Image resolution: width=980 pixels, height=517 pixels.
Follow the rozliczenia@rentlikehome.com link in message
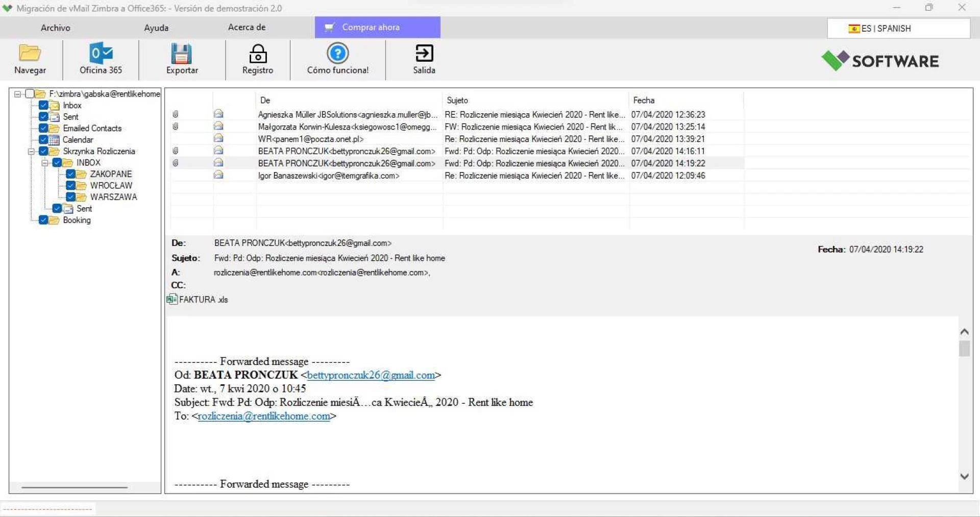[263, 416]
